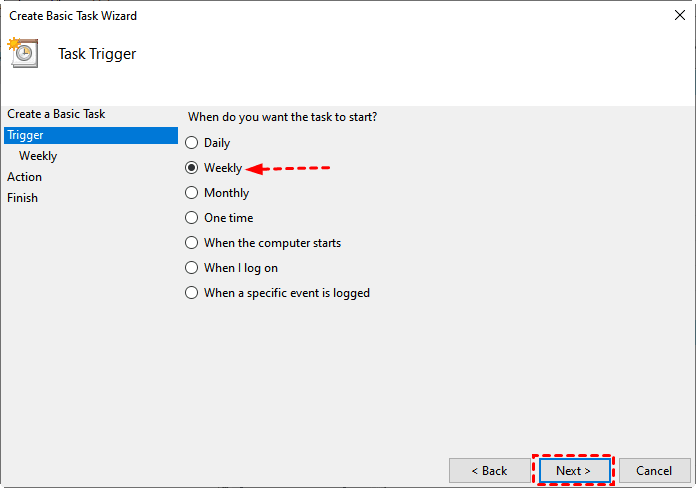Image resolution: width=696 pixels, height=488 pixels.
Task: Pick the One time trigger option
Action: (192, 218)
